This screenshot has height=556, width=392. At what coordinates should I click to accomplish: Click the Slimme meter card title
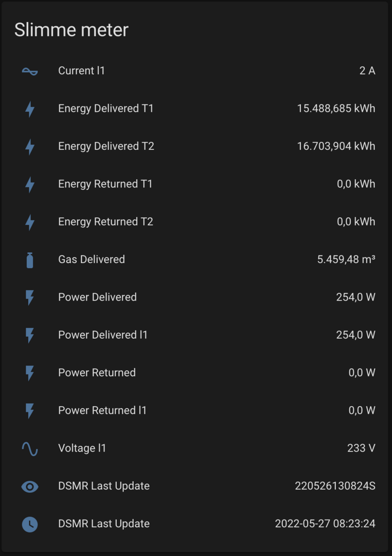click(72, 30)
